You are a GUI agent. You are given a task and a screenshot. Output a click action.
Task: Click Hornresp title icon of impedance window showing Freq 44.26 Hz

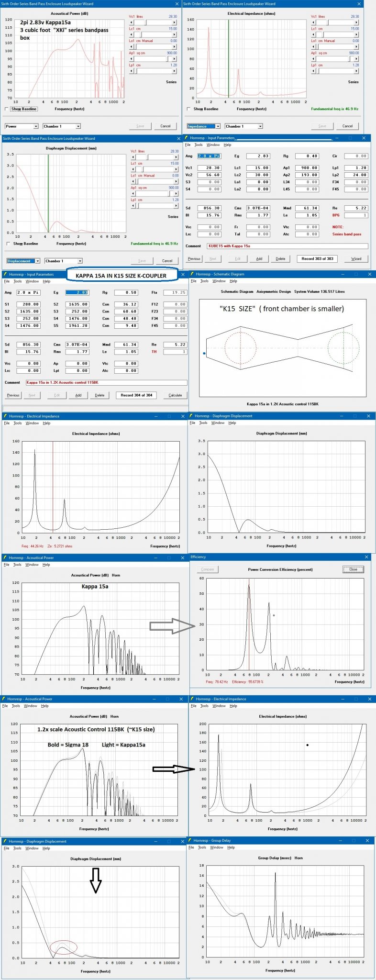click(x=5, y=416)
